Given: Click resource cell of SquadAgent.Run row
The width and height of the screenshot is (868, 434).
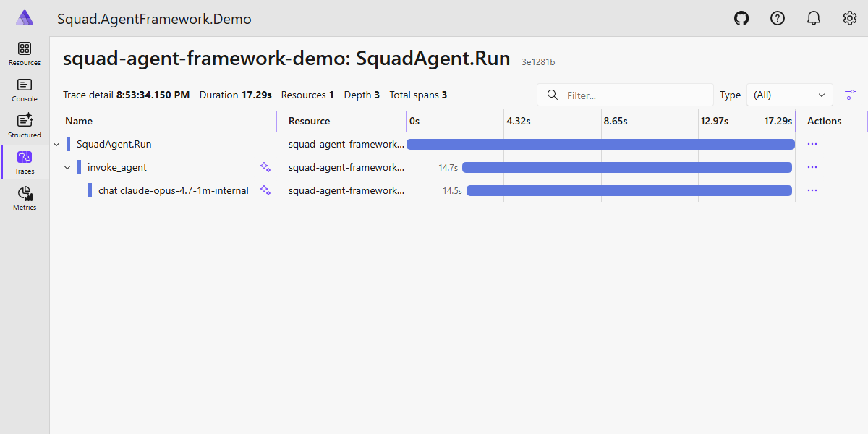Looking at the screenshot, I should coord(346,144).
